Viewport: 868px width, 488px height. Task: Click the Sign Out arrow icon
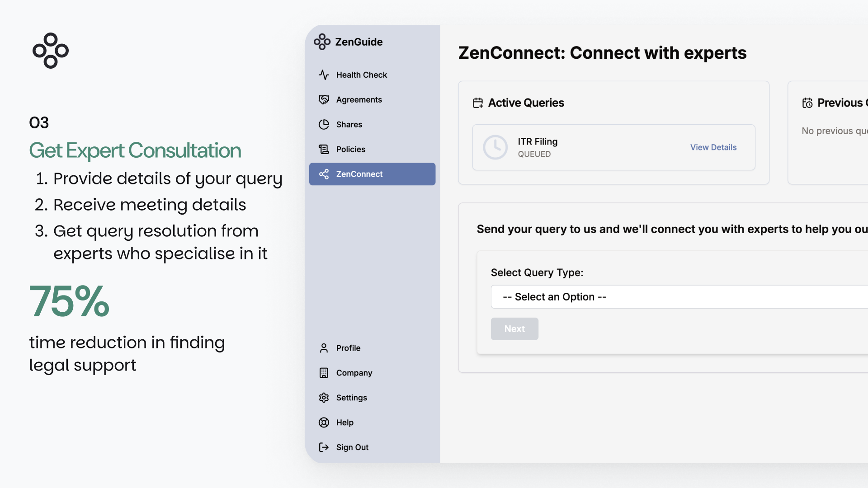coord(324,447)
